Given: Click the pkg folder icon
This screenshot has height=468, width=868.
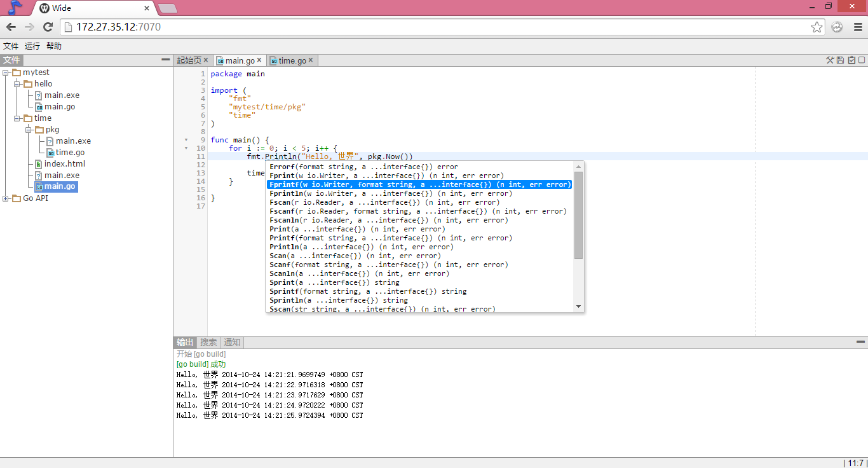Looking at the screenshot, I should point(39,130).
